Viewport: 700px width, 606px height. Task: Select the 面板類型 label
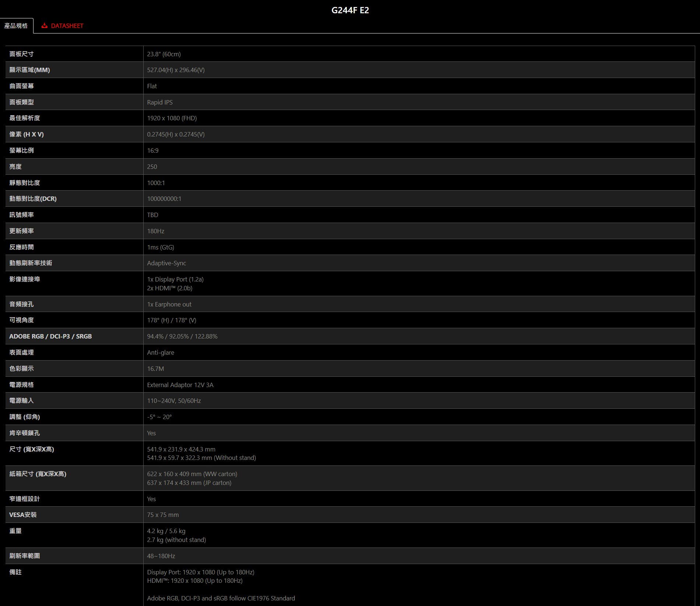21,102
